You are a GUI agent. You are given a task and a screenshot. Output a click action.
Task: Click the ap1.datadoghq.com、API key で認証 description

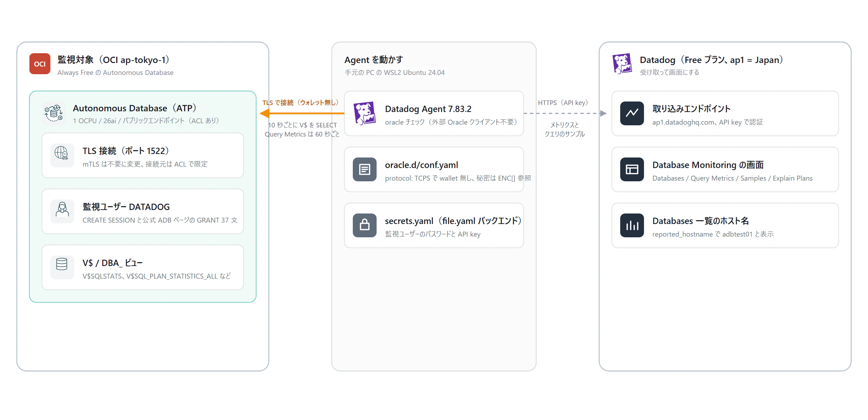pos(708,122)
